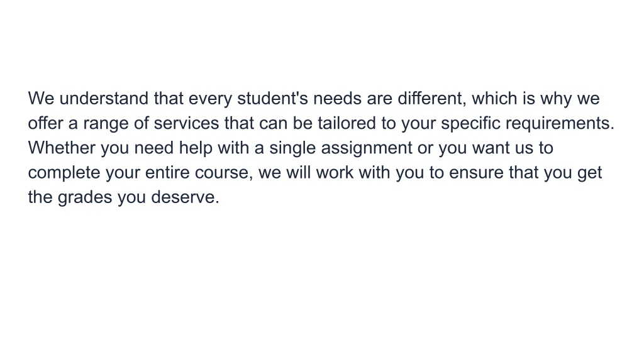Click the word "entire"
The image size is (644, 362).
[167, 172]
